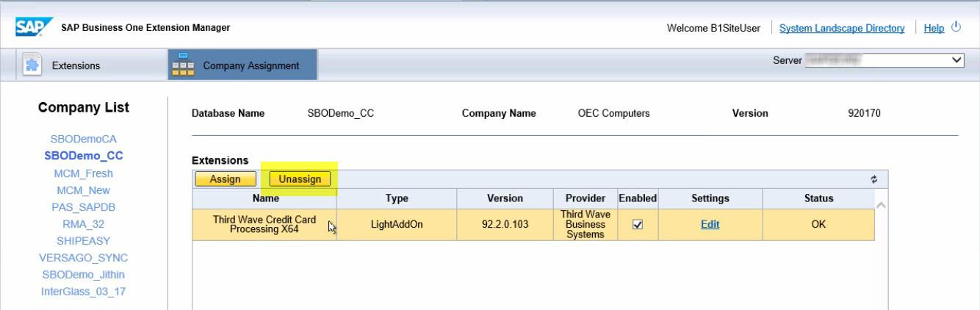Click the Unassign button

(300, 179)
